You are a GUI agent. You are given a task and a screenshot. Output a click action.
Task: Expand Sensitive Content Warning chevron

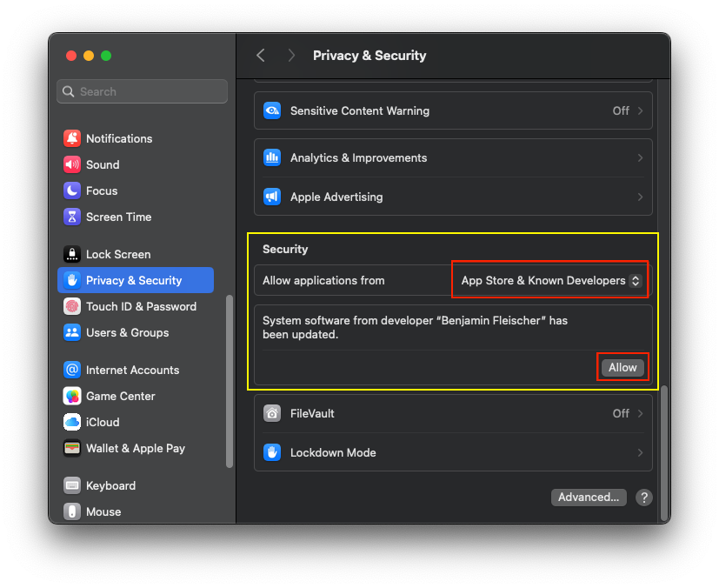[640, 111]
